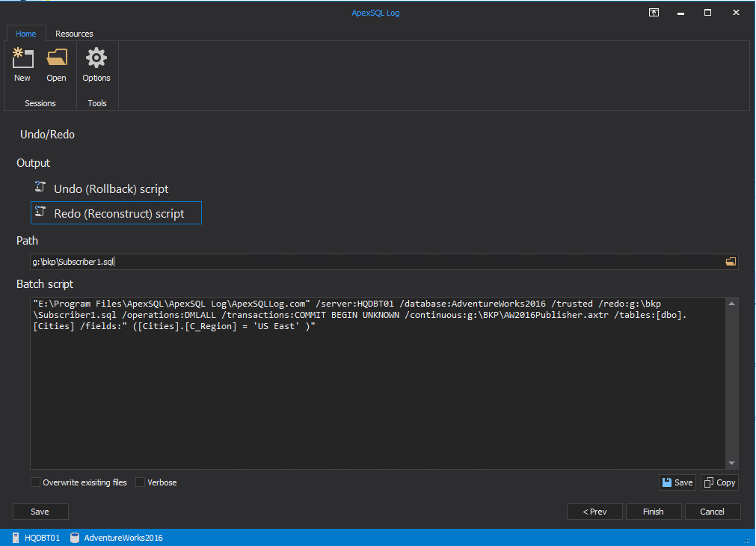The image size is (756, 546).
Task: Click the Open session folder icon
Action: [x=56, y=59]
